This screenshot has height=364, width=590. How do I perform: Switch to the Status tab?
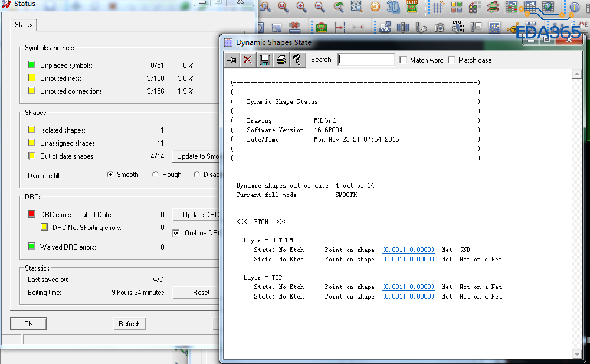pyautogui.click(x=24, y=25)
